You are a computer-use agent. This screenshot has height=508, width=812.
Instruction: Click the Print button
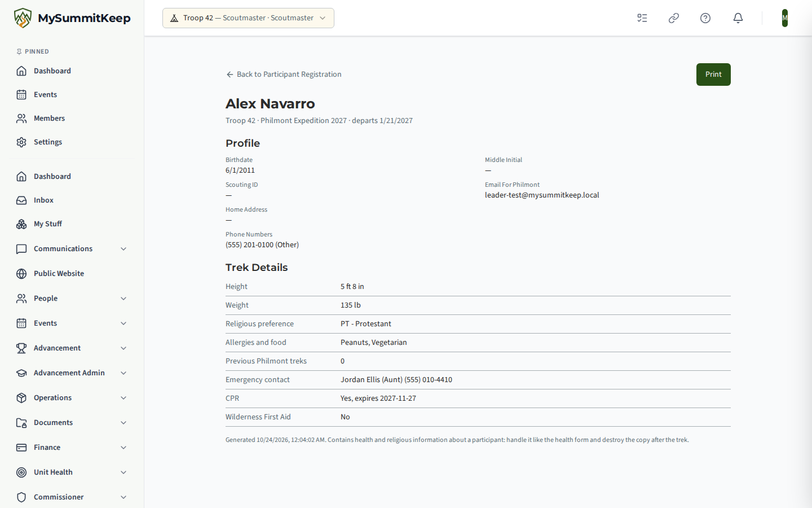pos(713,75)
